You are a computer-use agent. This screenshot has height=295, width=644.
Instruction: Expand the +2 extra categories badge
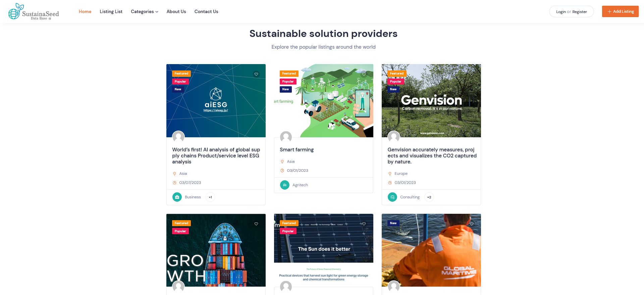click(x=429, y=197)
